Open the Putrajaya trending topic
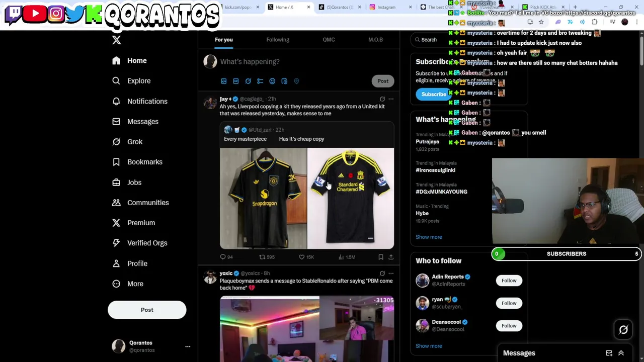644x362 pixels. pyautogui.click(x=427, y=142)
